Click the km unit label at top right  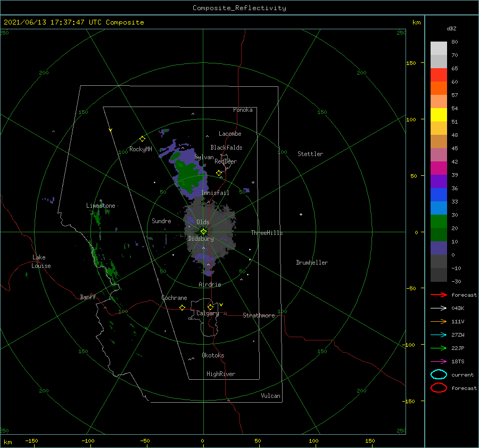[416, 22]
